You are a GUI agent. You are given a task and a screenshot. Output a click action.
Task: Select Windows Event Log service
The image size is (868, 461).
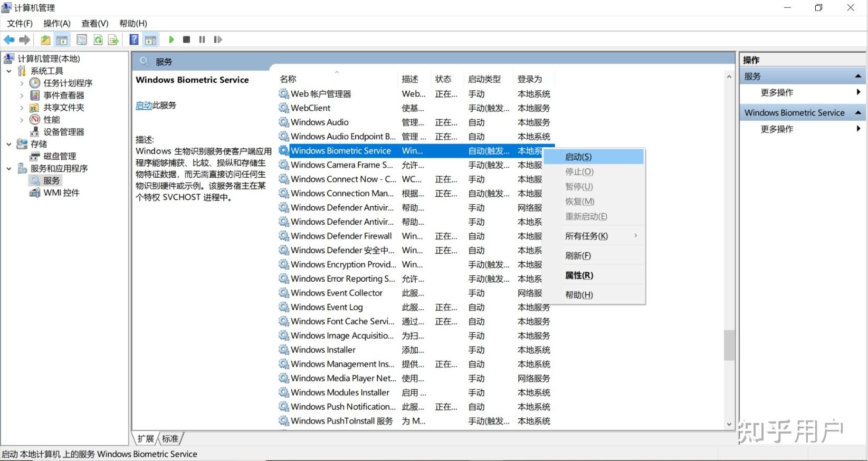[415, 307]
